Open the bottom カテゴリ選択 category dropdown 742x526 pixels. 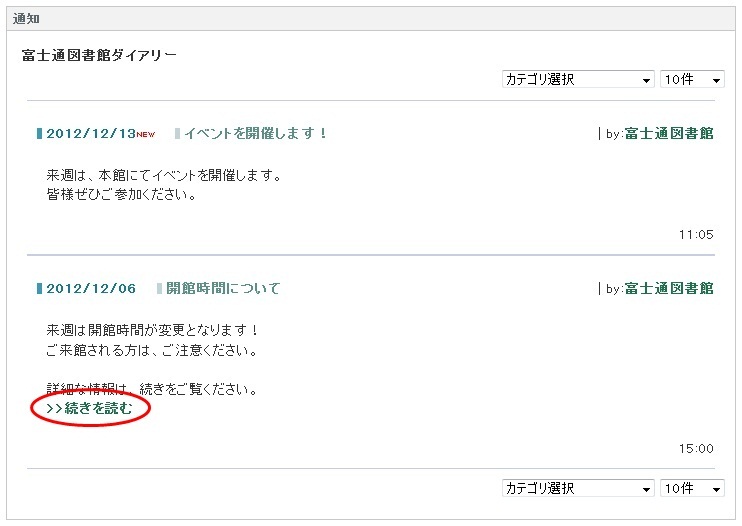point(578,488)
